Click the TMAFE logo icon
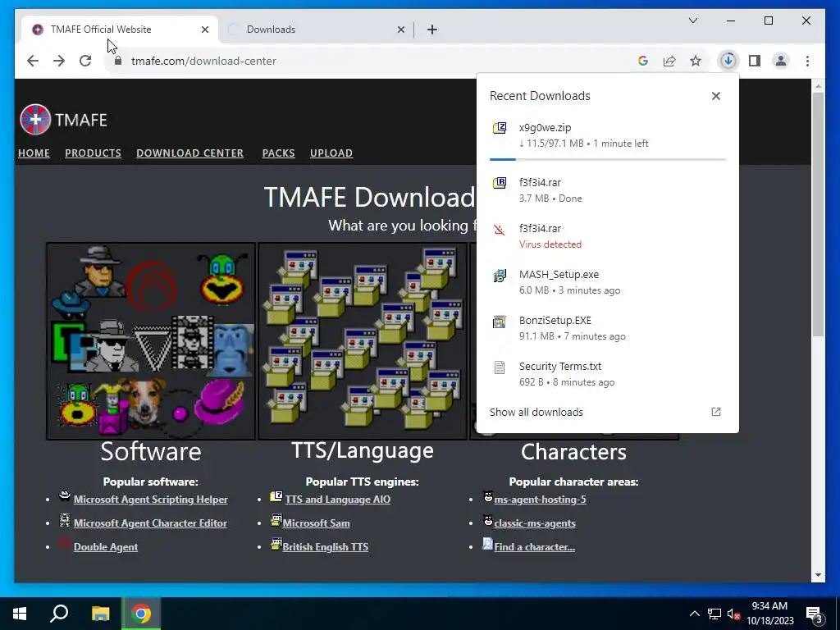 [35, 120]
